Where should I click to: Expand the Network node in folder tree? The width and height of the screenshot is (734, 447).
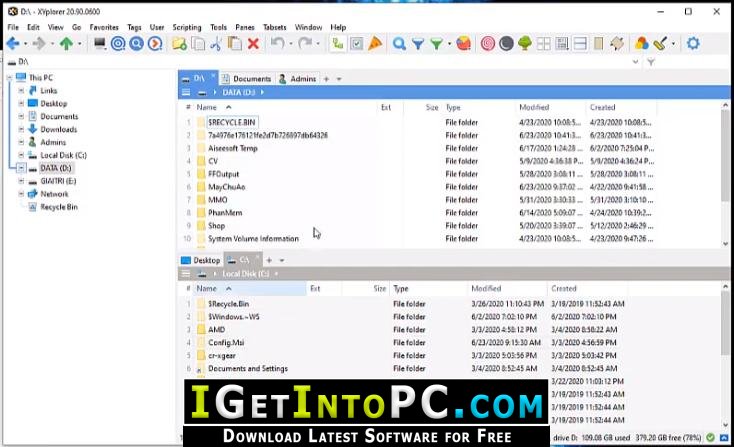point(21,194)
